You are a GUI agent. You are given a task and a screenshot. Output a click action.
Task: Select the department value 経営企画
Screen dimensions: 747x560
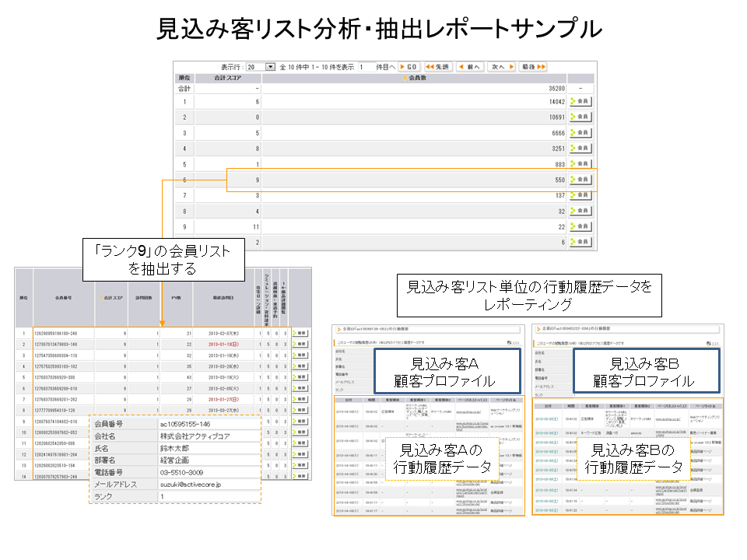pos(174,460)
